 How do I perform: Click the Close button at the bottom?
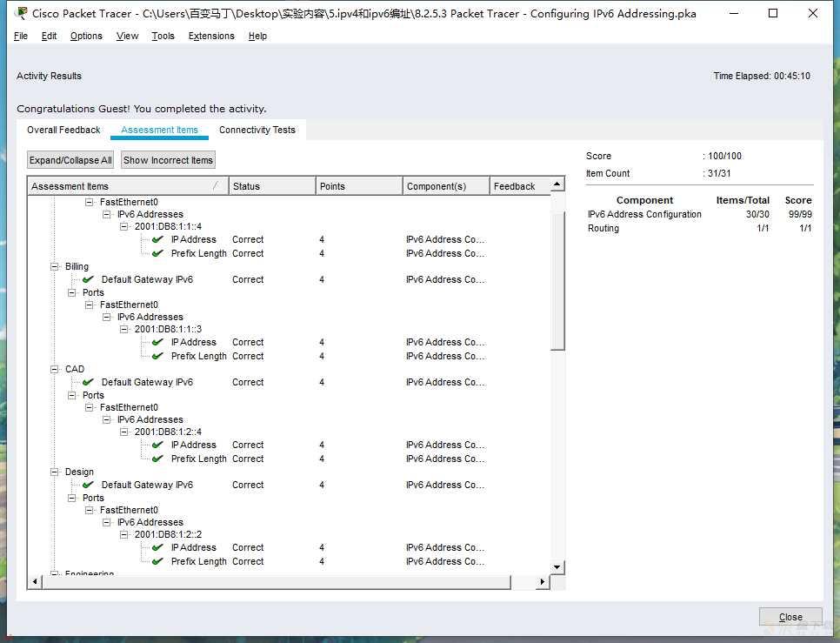[x=790, y=617]
